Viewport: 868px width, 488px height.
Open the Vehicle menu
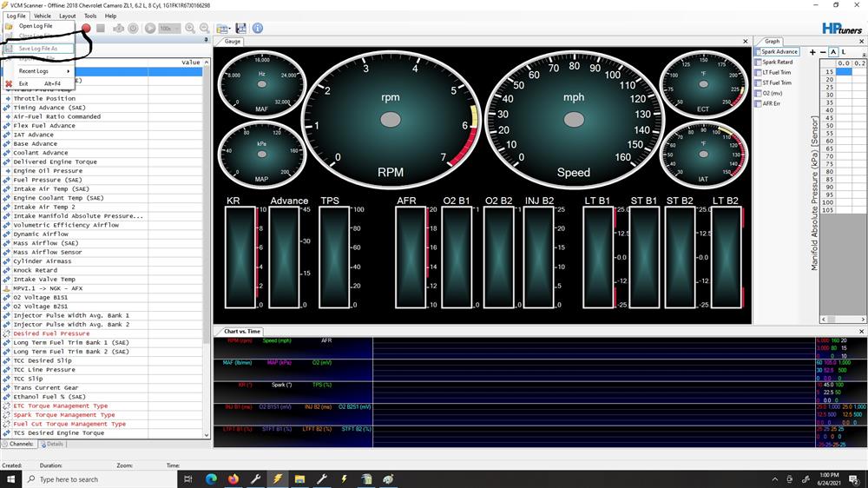[x=42, y=16]
